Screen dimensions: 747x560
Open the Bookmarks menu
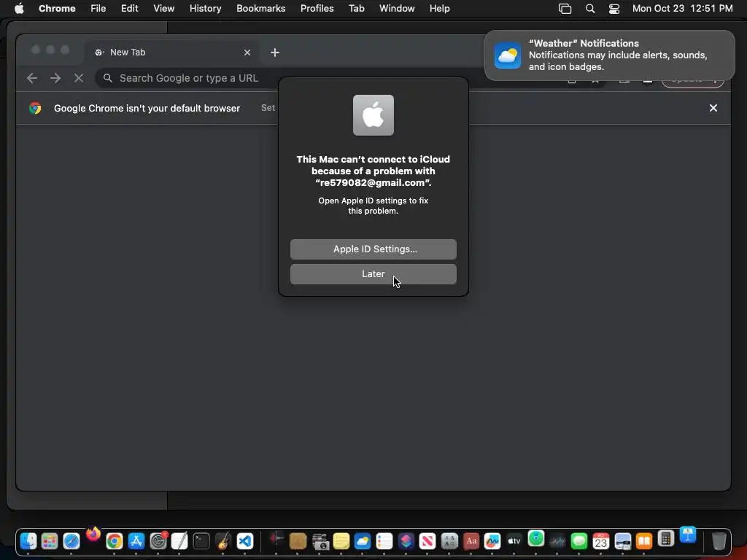coord(260,9)
